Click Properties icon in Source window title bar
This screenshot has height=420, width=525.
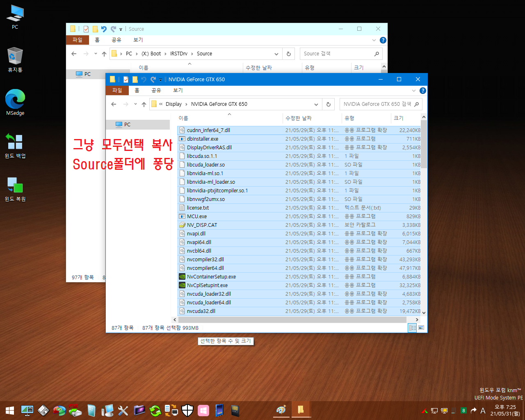86,29
